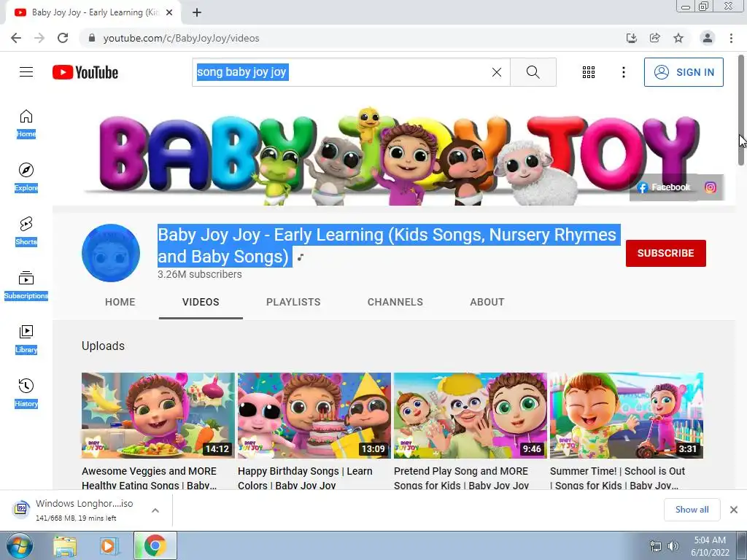
Task: Open Happy Birthday Songs video thumbnail
Action: (x=314, y=415)
